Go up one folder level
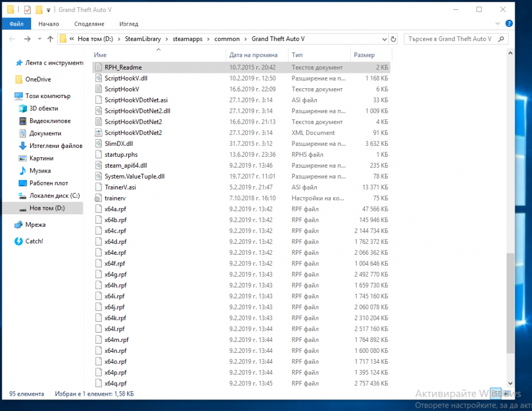Screen dimensions: 532x411 (x=50, y=39)
